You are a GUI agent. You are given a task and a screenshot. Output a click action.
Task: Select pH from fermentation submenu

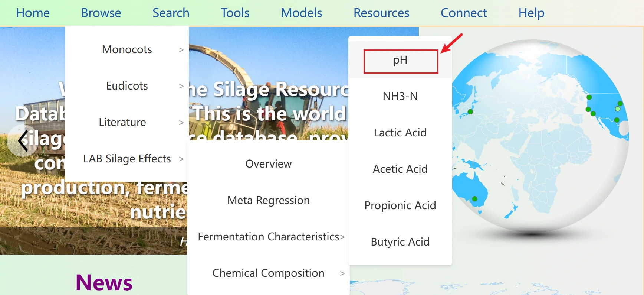pos(400,61)
